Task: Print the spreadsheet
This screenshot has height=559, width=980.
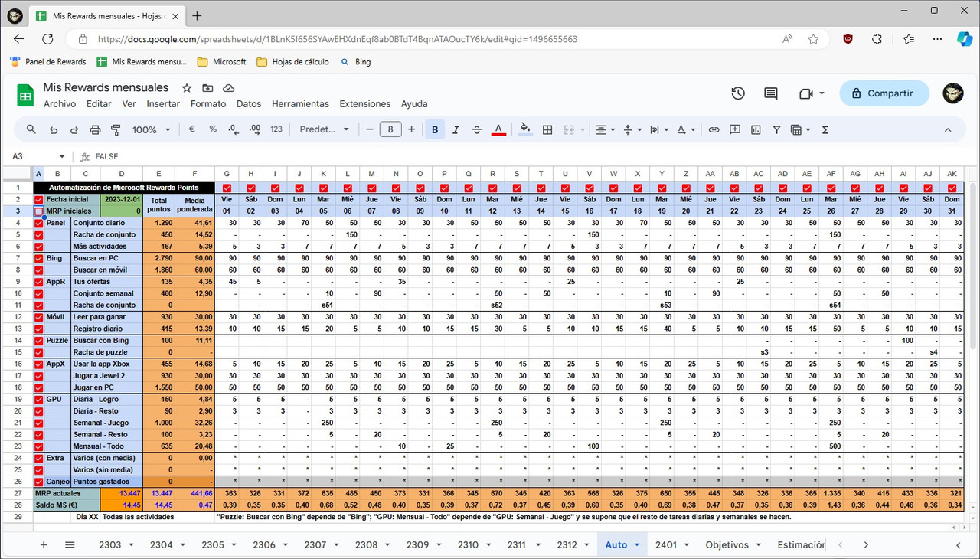Action: [95, 129]
